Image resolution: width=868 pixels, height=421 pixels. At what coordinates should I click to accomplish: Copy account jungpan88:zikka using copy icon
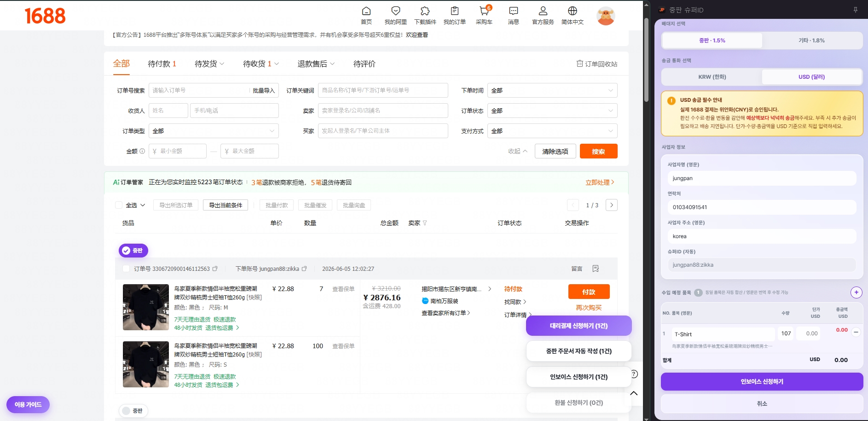click(304, 269)
